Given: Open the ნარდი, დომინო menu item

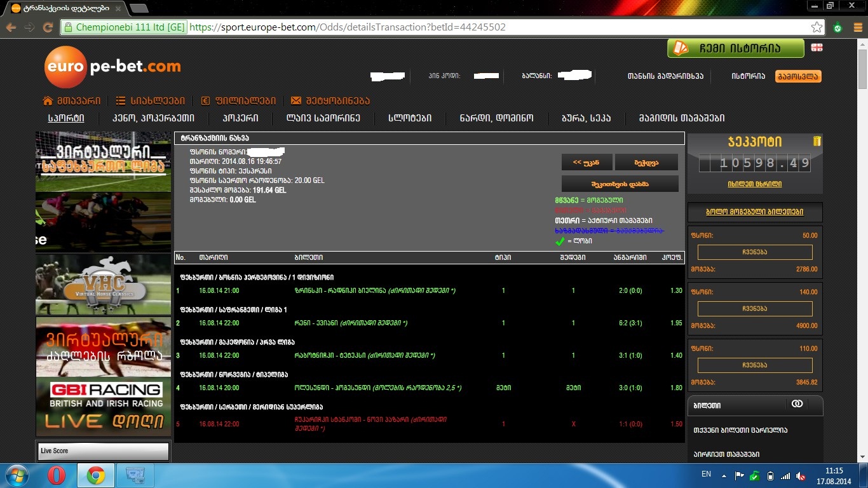Looking at the screenshot, I should pos(498,118).
